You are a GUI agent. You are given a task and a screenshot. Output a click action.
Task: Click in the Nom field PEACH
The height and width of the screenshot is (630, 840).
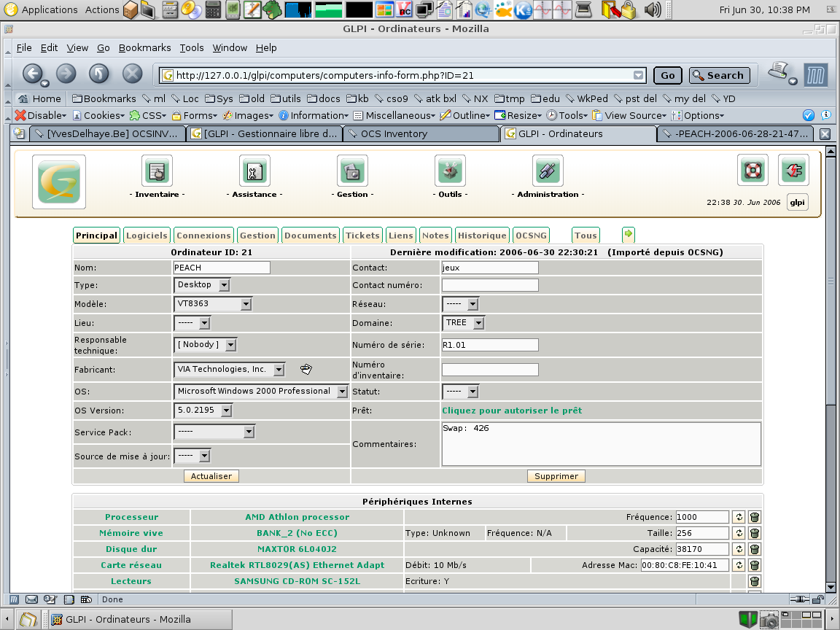click(x=222, y=268)
